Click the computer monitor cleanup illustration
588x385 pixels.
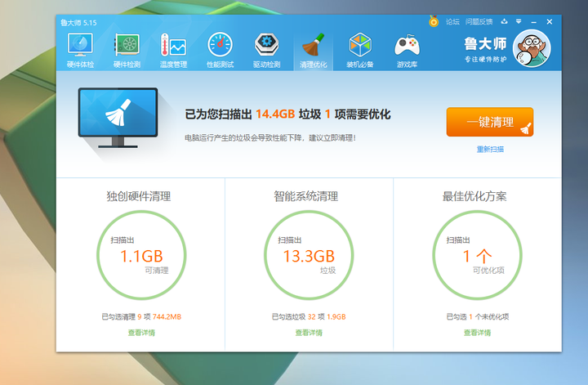(x=118, y=118)
